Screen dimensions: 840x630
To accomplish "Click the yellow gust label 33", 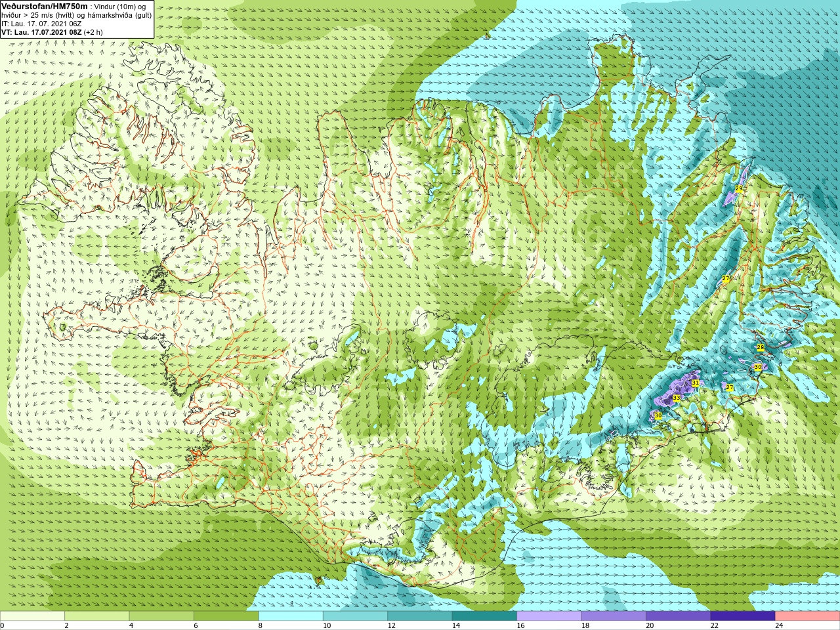I will click(676, 397).
